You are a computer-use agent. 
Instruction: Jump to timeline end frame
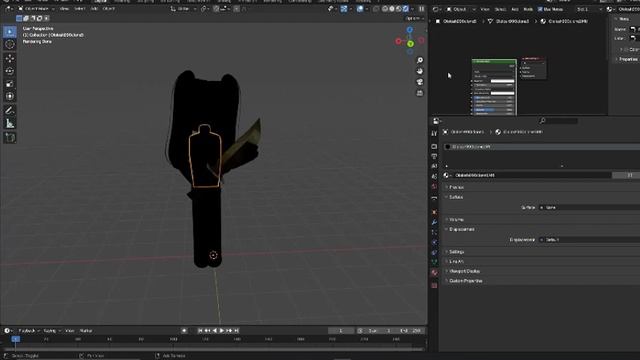point(236,331)
